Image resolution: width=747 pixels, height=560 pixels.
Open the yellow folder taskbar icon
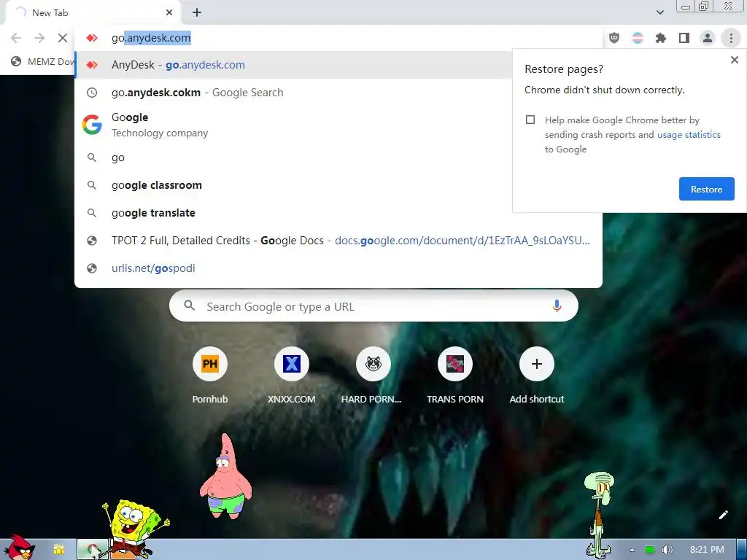coord(59,550)
